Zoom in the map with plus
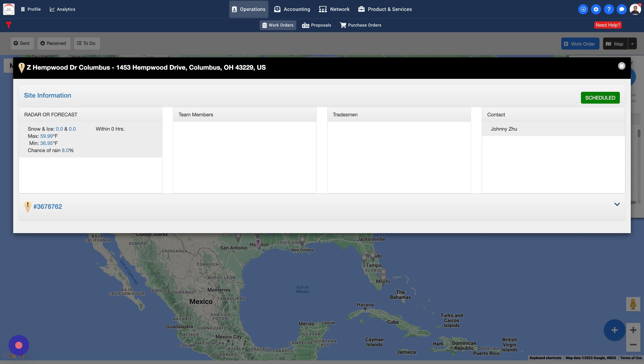Image resolution: width=644 pixels, height=364 pixels. coord(633,330)
